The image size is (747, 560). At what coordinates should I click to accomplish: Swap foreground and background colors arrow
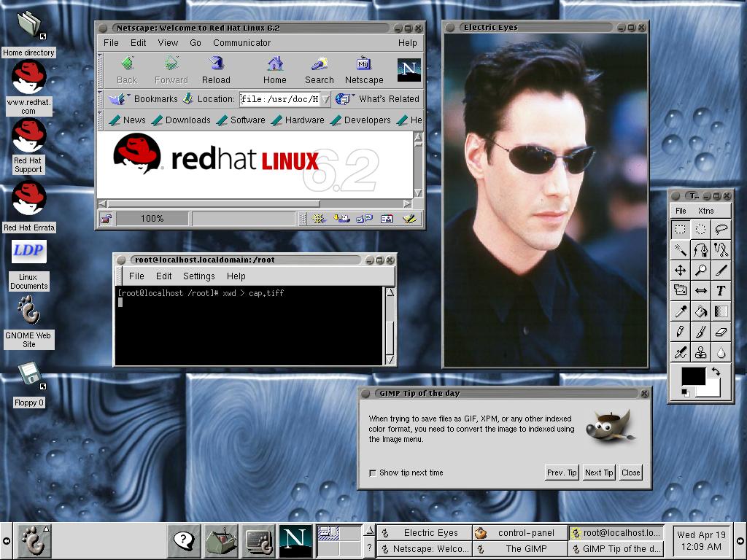click(716, 371)
